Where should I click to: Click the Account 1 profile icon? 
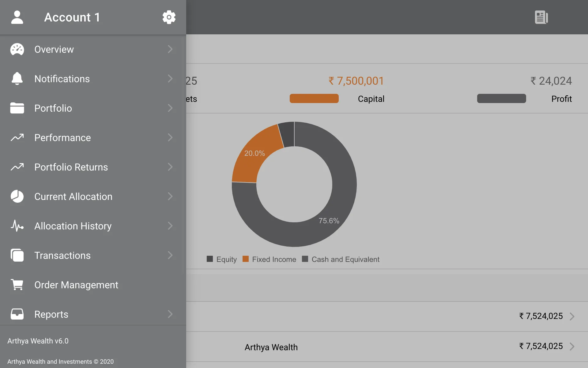pos(17,17)
